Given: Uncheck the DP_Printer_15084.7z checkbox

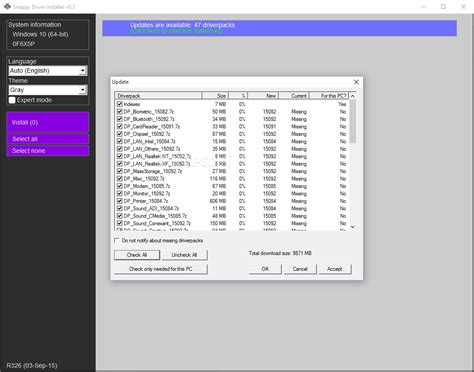Looking at the screenshot, I should [120, 201].
